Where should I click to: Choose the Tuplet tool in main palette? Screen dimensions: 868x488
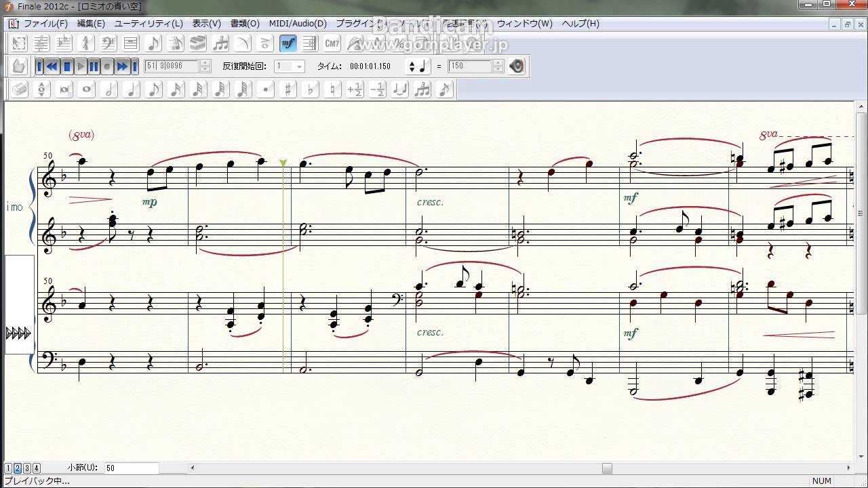tap(220, 44)
